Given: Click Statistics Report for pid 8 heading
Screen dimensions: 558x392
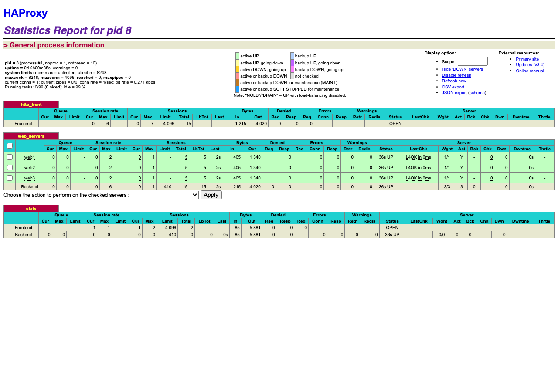Looking at the screenshot, I should pyautogui.click(x=68, y=30).
